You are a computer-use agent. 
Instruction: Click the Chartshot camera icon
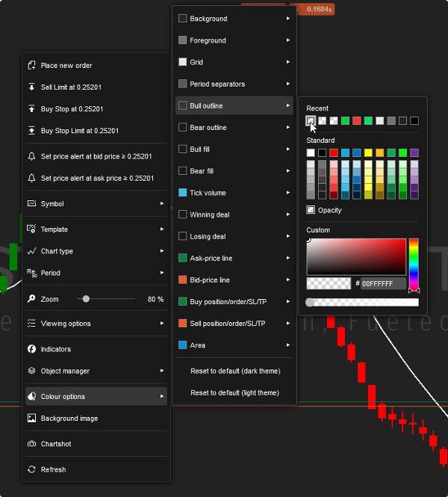pos(31,444)
